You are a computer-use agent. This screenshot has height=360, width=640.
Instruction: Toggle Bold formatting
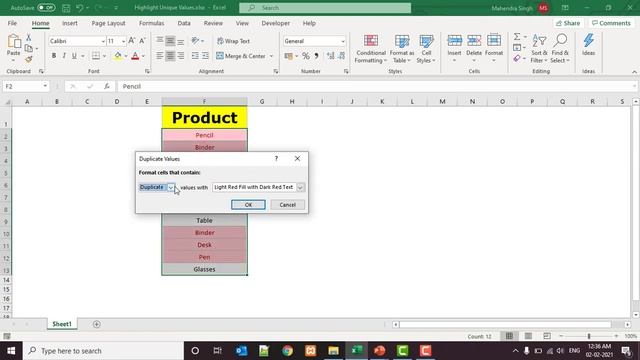point(53,56)
